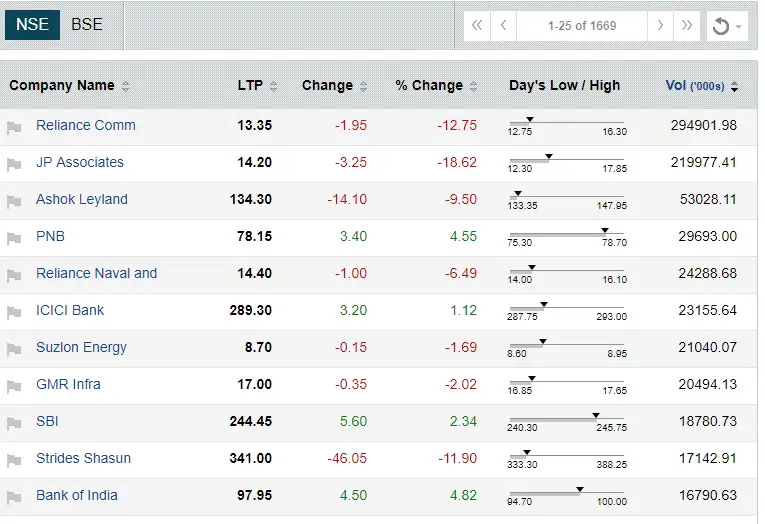Click the Day's Low / High header
This screenshot has height=524, width=765.
(564, 85)
